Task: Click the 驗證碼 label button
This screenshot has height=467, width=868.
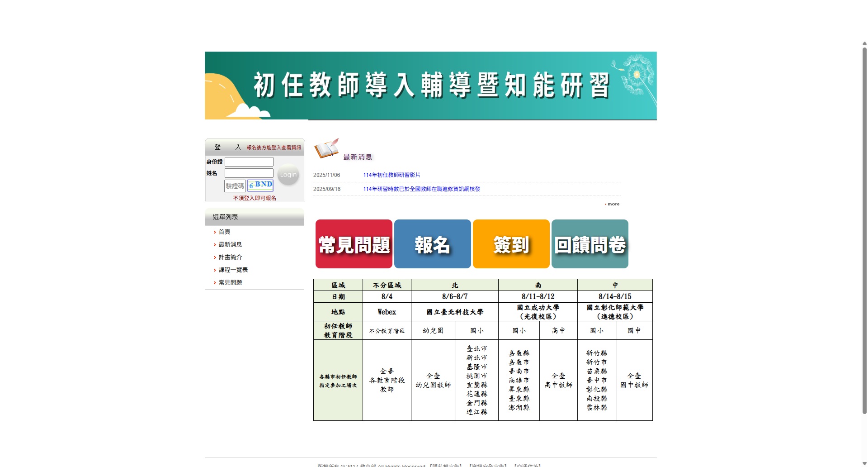Action: tap(235, 186)
